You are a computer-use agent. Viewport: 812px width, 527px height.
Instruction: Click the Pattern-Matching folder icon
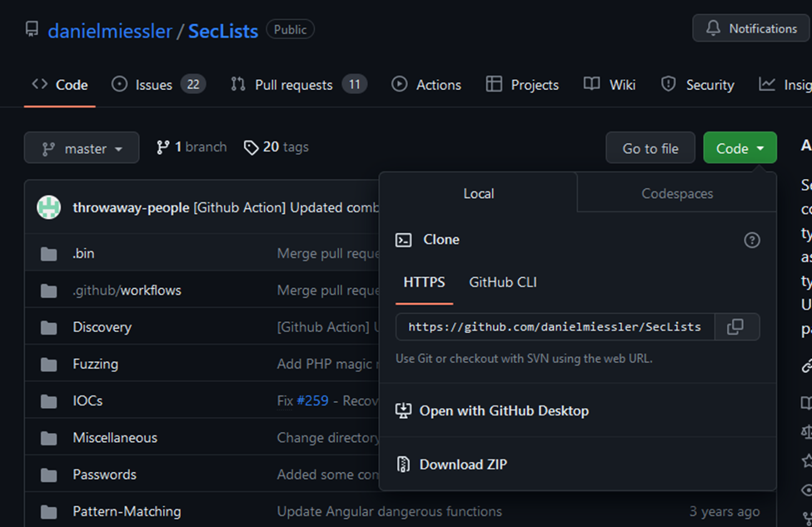pos(48,512)
